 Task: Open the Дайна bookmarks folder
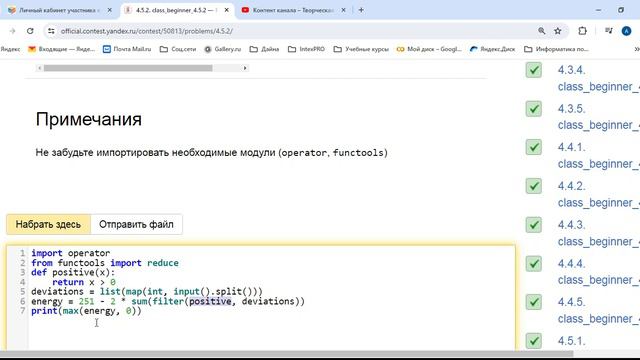264,49
